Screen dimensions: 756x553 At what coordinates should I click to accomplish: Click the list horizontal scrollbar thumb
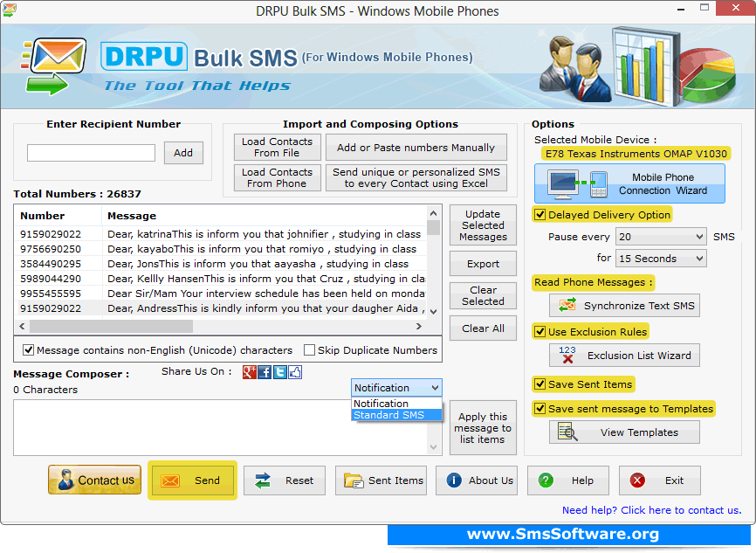pyautogui.click(x=112, y=327)
